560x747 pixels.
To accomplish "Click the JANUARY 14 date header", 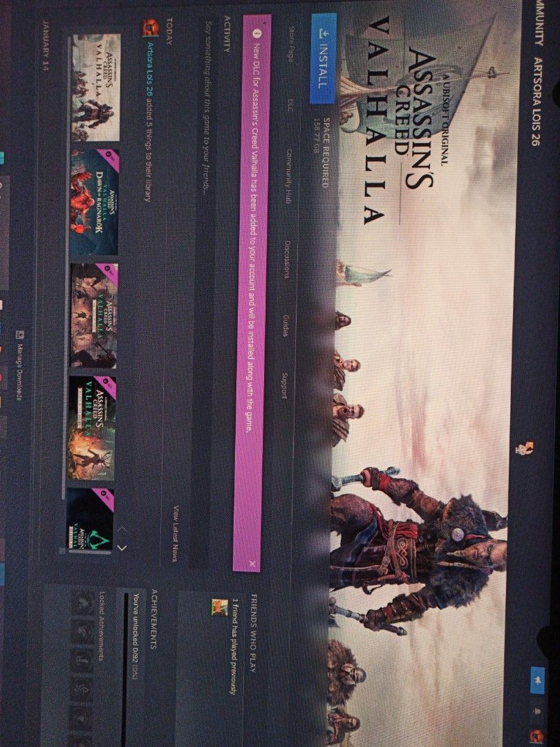I will (46, 45).
